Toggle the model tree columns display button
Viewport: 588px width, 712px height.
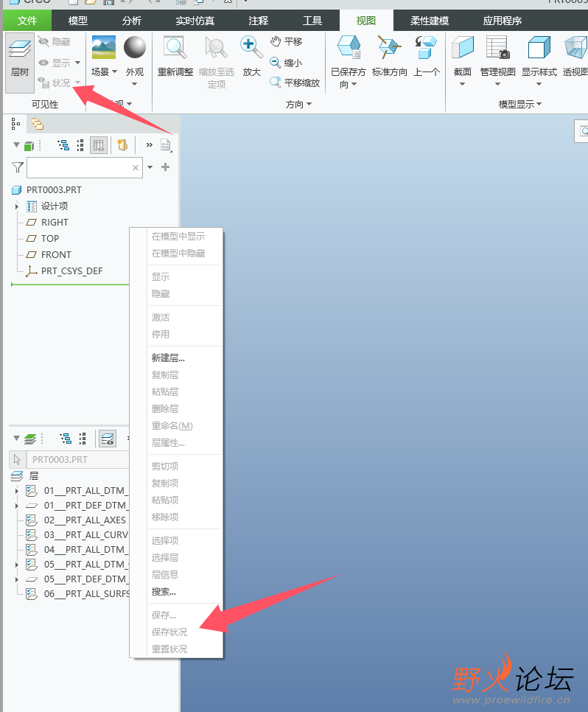click(99, 145)
